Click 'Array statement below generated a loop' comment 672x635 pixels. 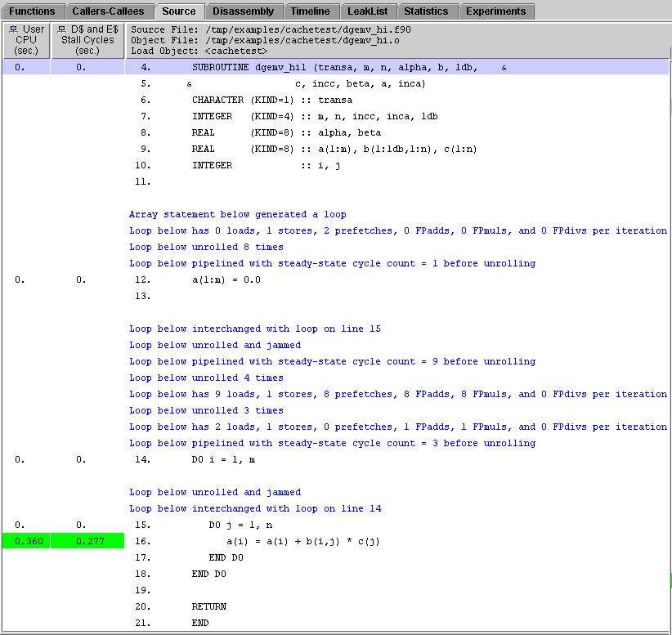pos(238,214)
